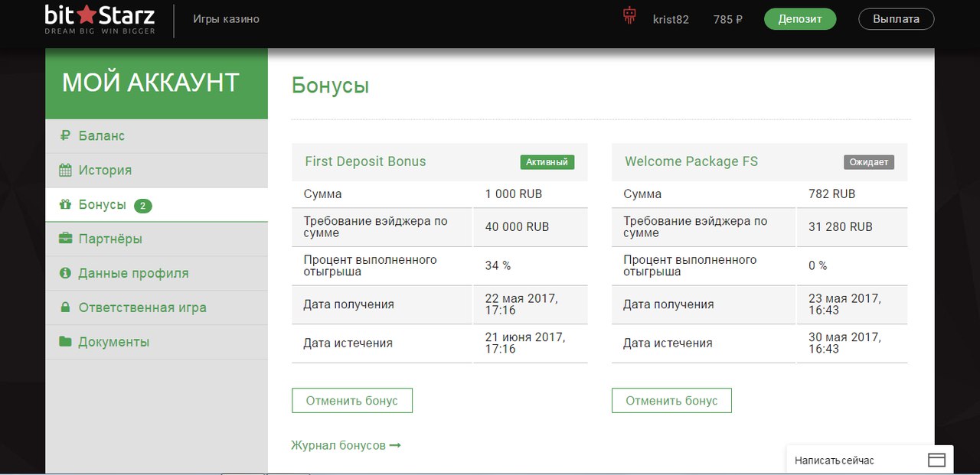Click the red robot avatar icon
The width and height of the screenshot is (980, 475).
(629, 17)
